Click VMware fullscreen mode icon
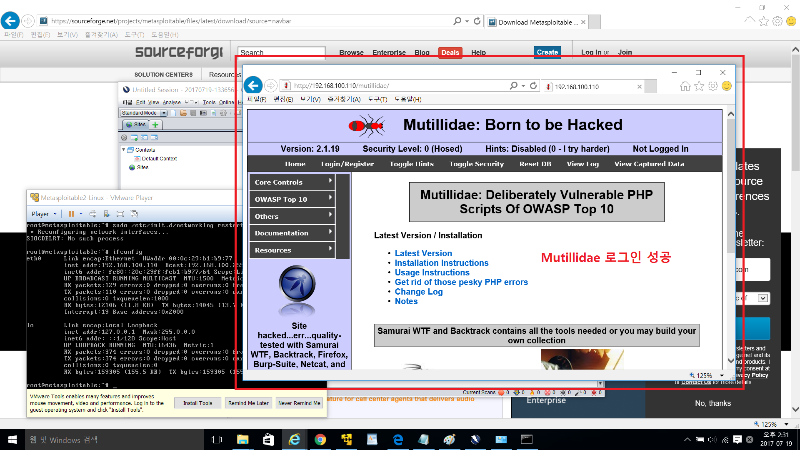 click(x=120, y=214)
